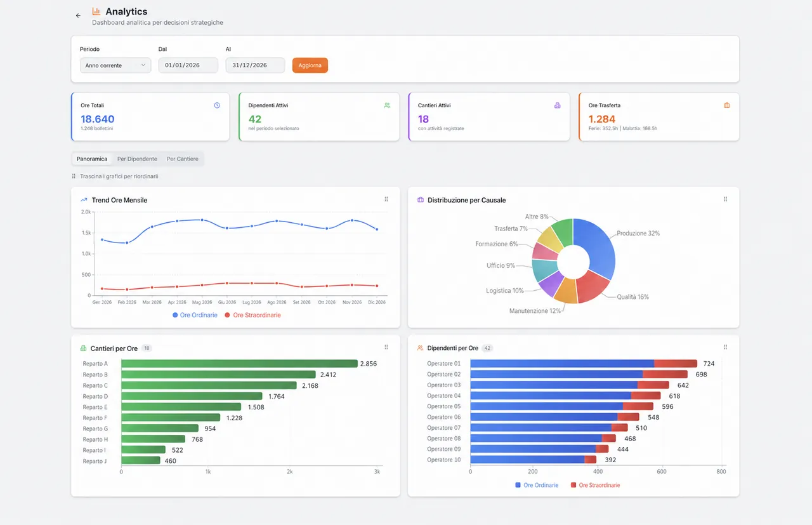Screen dimensions: 812x525
Task: Switch to the Per Dipendente tab
Action: (x=137, y=159)
